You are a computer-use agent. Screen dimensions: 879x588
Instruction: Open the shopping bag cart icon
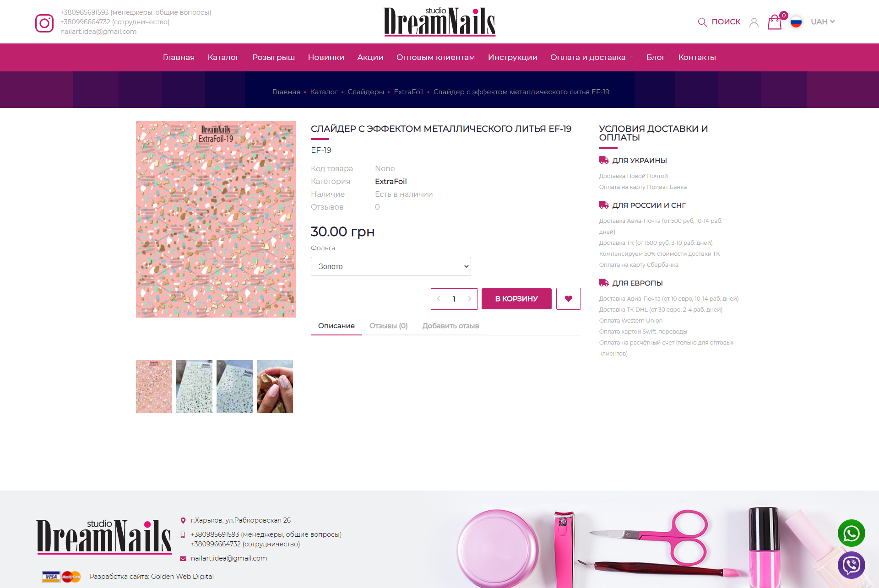[775, 22]
